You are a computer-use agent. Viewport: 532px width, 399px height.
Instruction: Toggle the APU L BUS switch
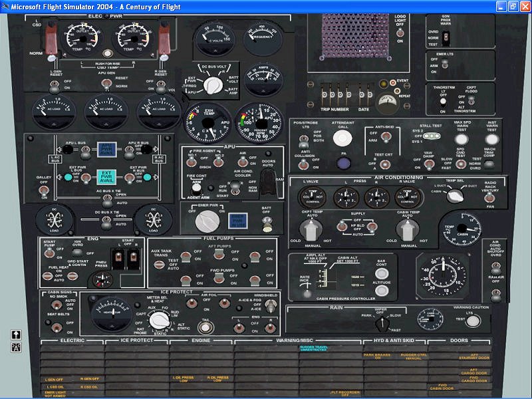pos(85,152)
